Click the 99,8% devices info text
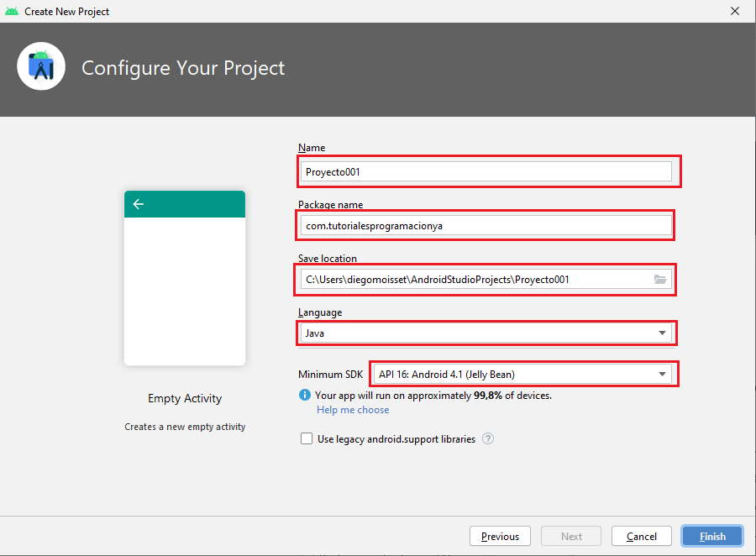 [x=433, y=396]
